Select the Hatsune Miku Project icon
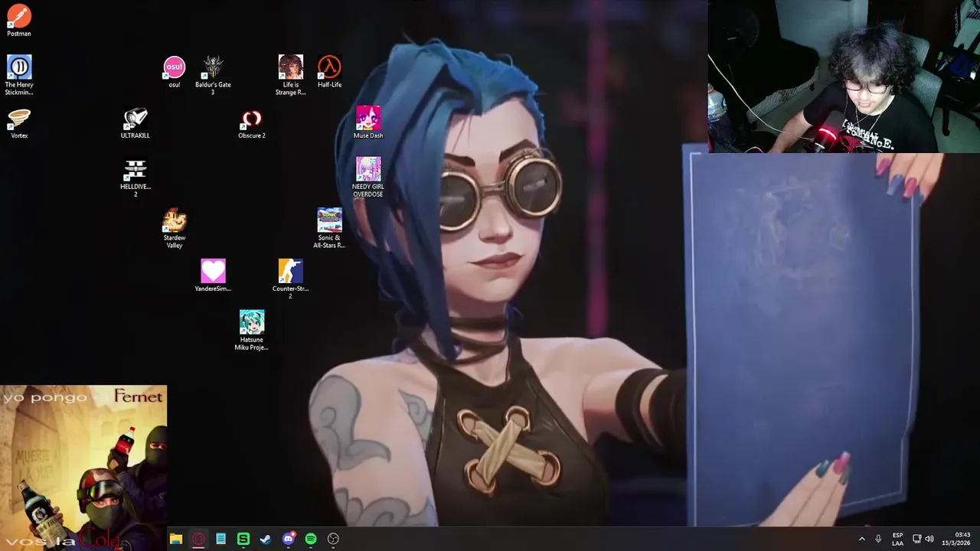The height and width of the screenshot is (551, 980). (x=251, y=331)
